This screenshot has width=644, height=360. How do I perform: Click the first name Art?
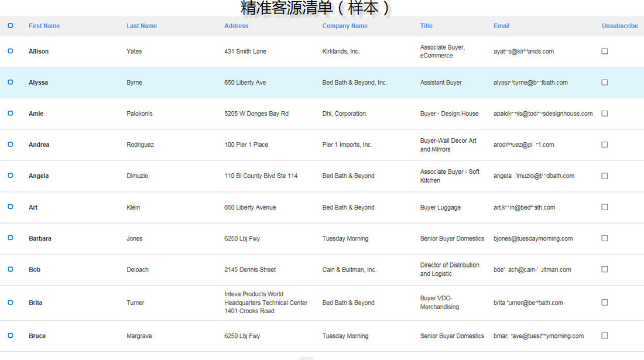[33, 207]
